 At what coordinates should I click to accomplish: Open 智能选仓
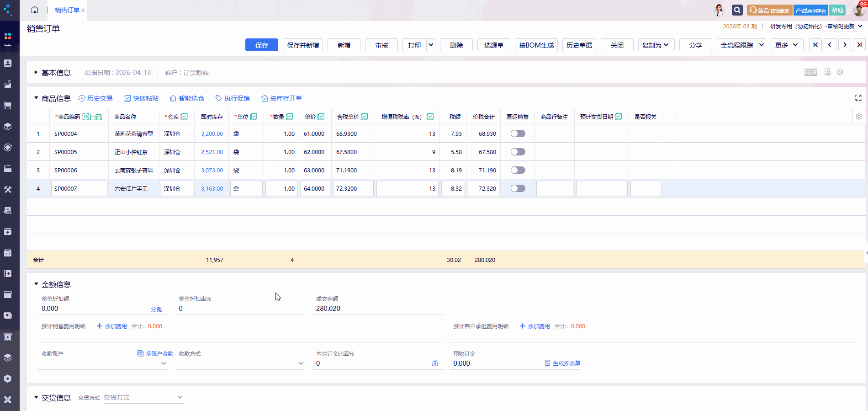coord(187,98)
